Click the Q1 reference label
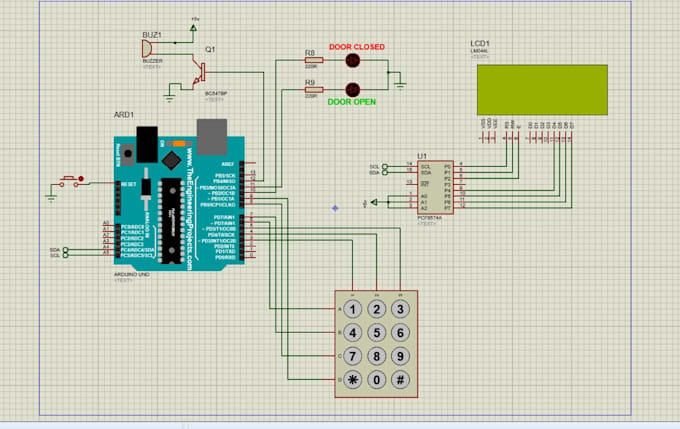This screenshot has height=429, width=680. [210, 49]
